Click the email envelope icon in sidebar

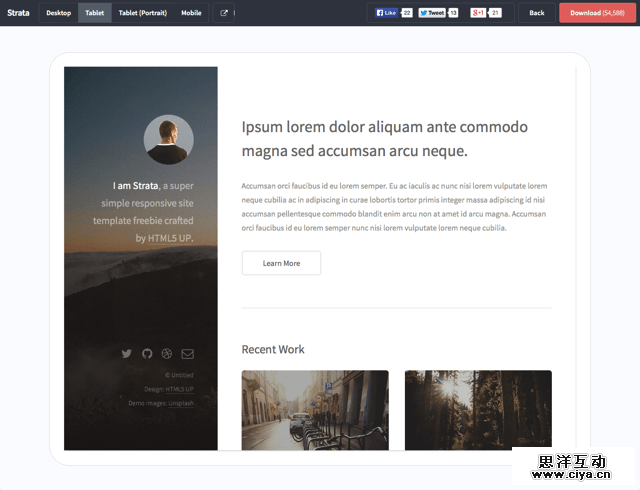(x=187, y=354)
